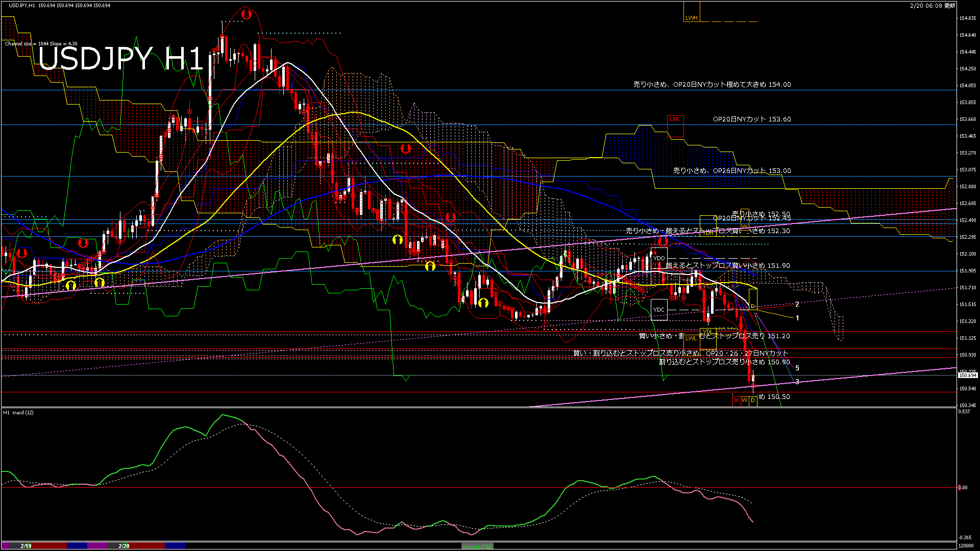Click projection line label 2
Viewport: 980px width, 551px height.
point(797,304)
